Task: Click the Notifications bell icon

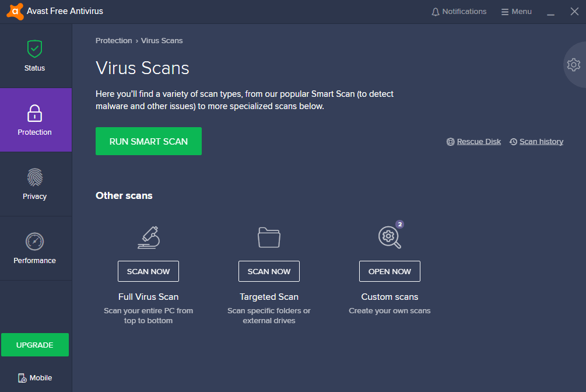Action: pyautogui.click(x=436, y=12)
